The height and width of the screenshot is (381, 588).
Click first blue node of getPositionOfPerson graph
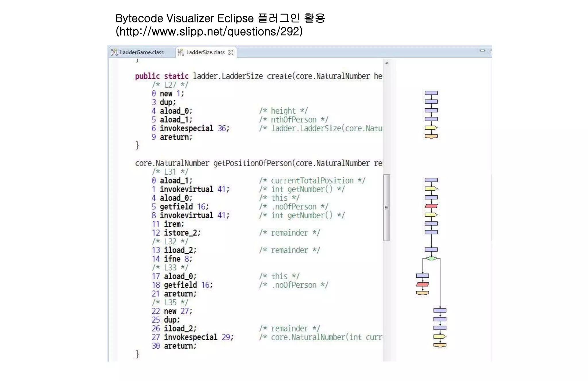(x=431, y=180)
